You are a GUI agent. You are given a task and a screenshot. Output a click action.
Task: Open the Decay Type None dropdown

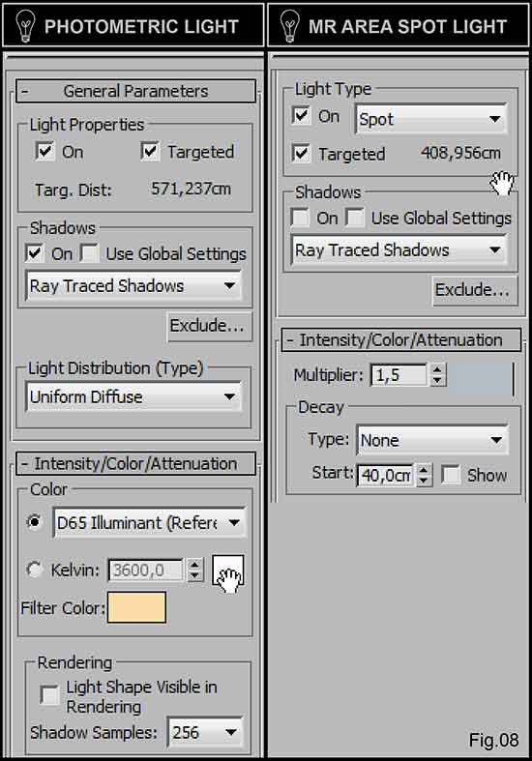pyautogui.click(x=432, y=440)
